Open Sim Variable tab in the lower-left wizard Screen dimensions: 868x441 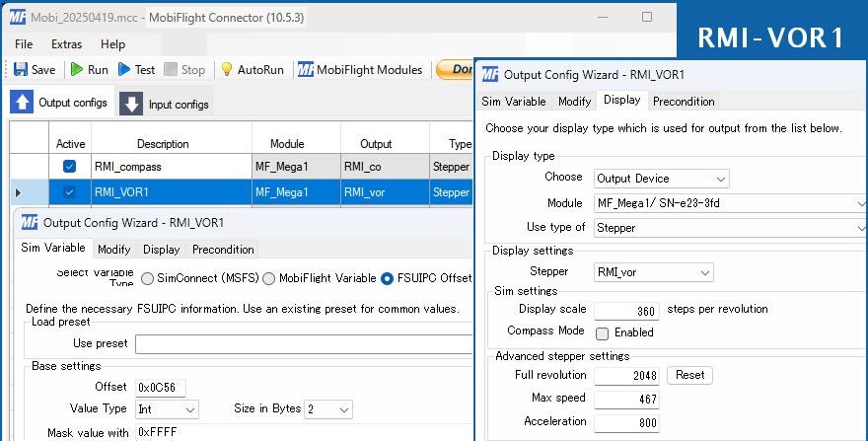pos(53,248)
